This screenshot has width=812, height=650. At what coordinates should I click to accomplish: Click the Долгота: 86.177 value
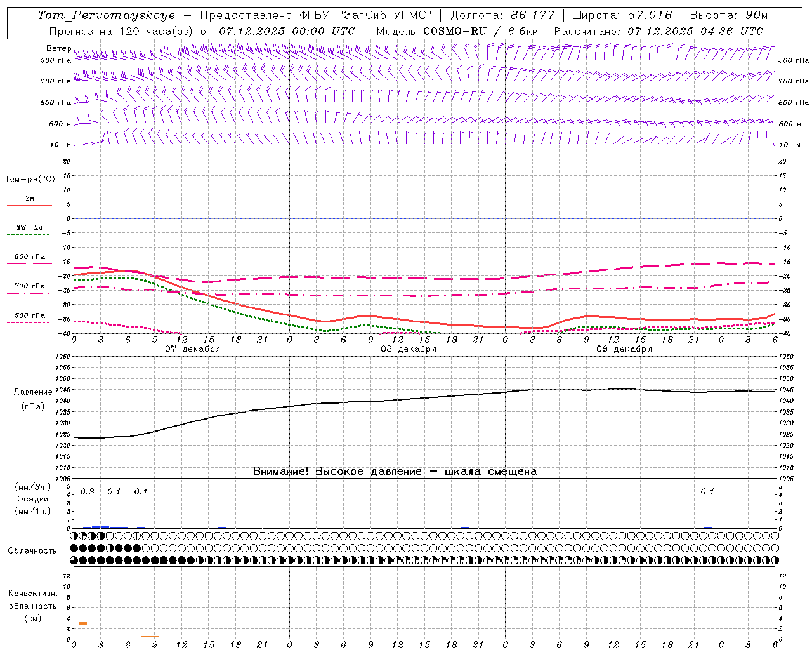pyautogui.click(x=502, y=15)
